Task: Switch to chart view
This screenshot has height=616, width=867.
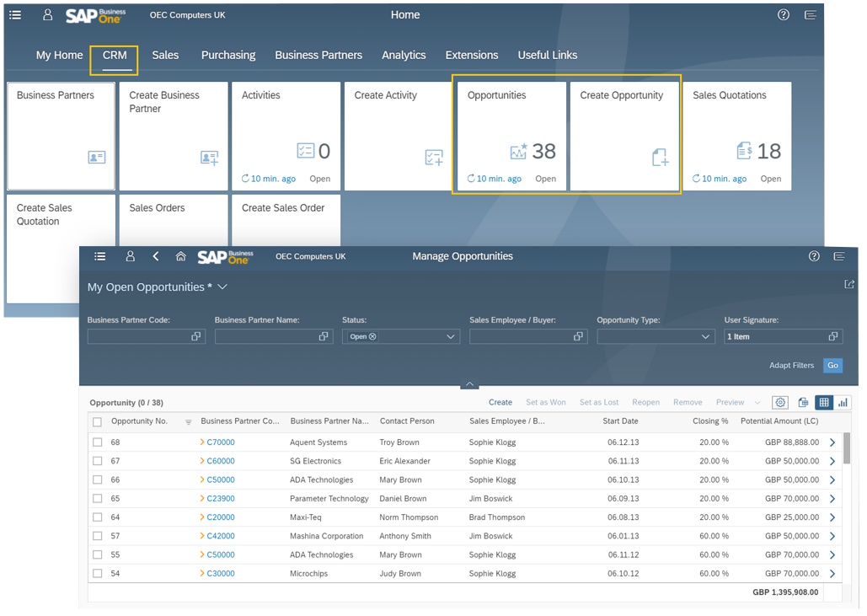Action: tap(843, 403)
